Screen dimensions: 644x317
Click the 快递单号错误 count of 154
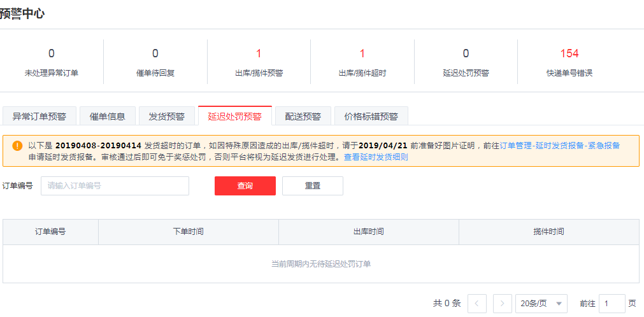(569, 53)
